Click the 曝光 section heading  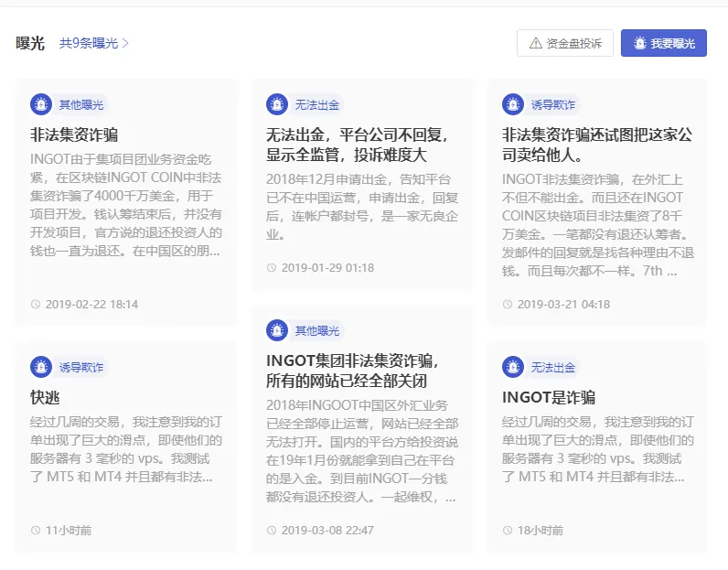[x=30, y=43]
